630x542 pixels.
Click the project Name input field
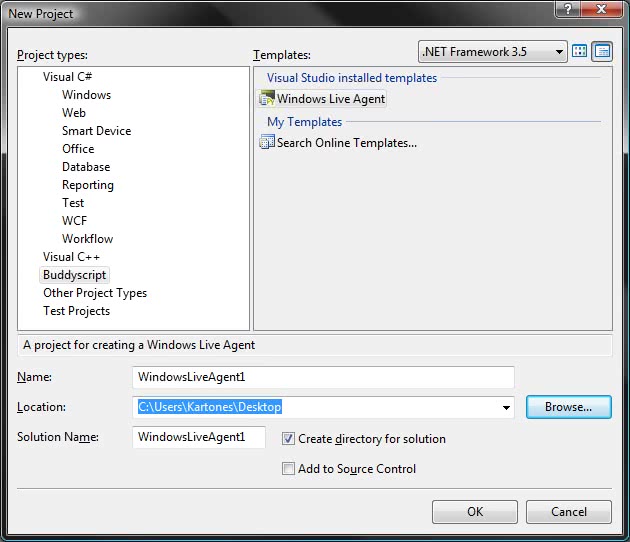tap(323, 377)
